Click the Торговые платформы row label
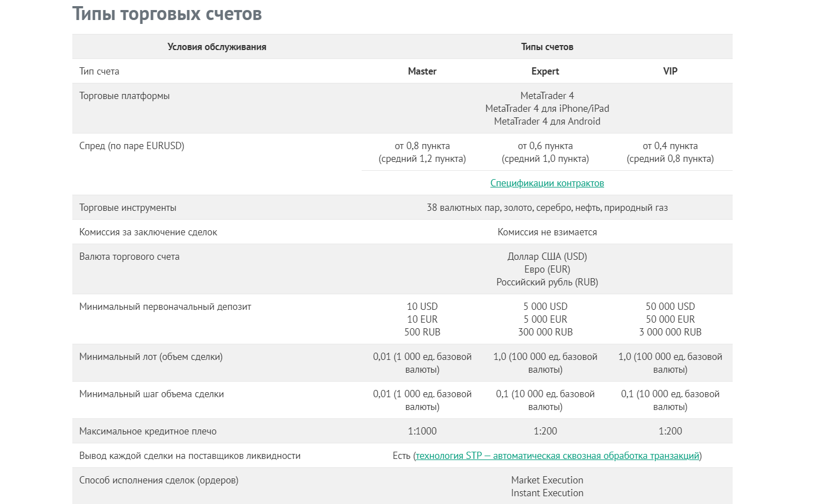Image resolution: width=815 pixels, height=504 pixels. point(125,96)
